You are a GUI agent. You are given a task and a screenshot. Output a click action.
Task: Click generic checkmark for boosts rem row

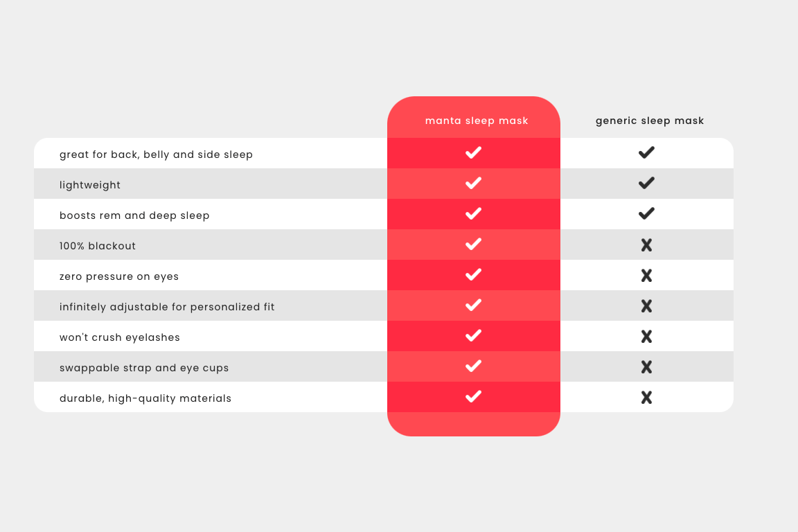646,214
